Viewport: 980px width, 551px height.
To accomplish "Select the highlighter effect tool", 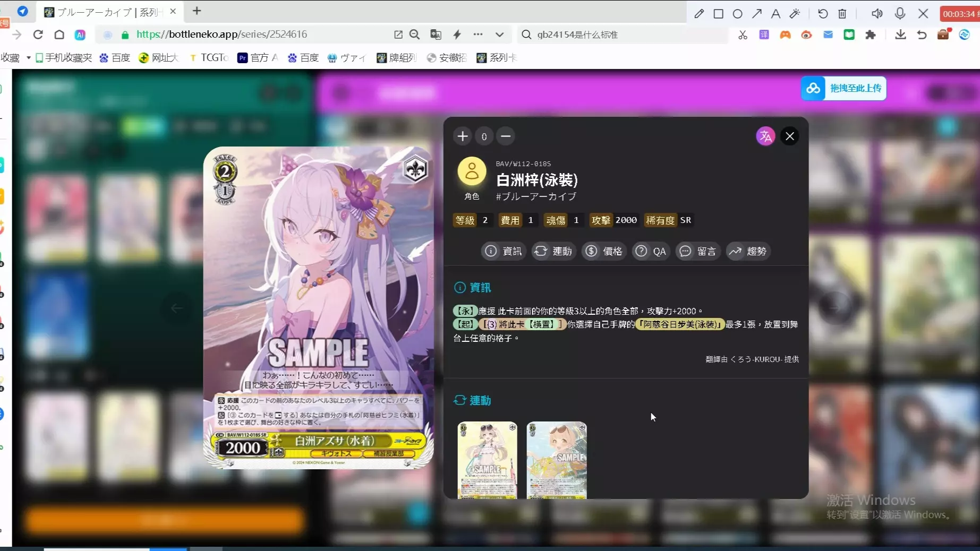I will coord(795,14).
